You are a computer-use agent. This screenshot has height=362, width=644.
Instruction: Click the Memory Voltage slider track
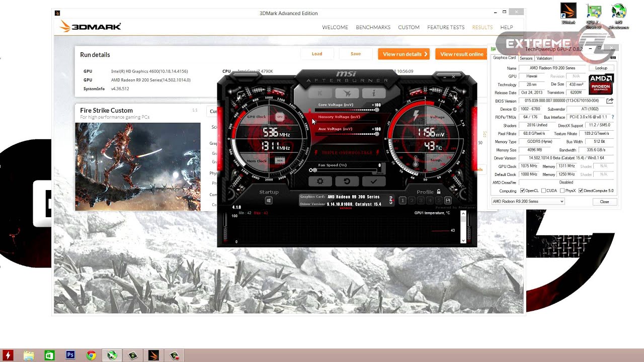coord(346,122)
